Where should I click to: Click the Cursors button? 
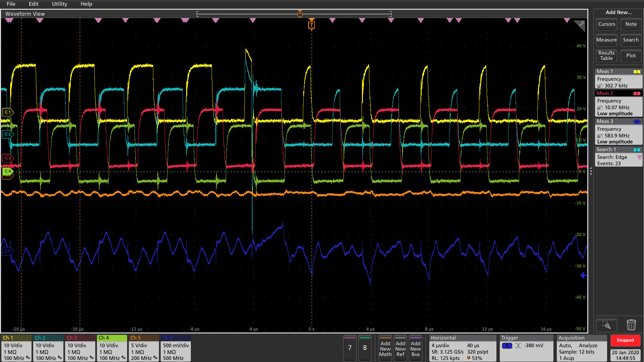click(x=606, y=24)
